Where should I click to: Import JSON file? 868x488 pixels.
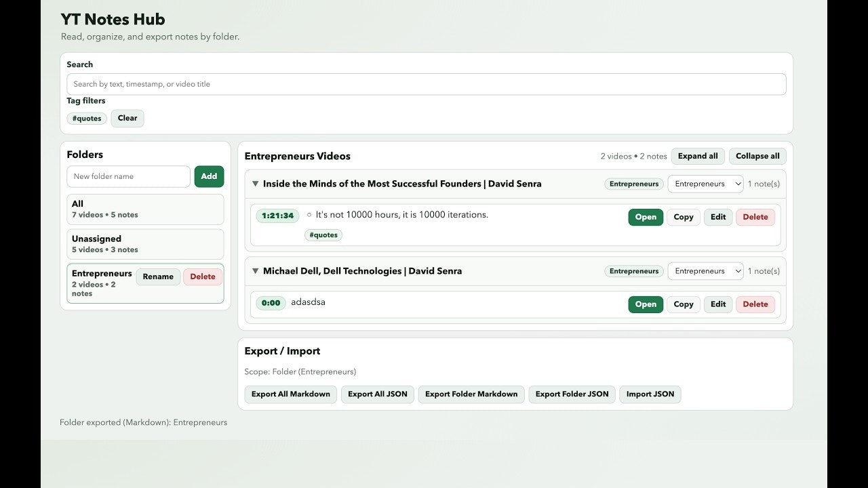coord(650,394)
